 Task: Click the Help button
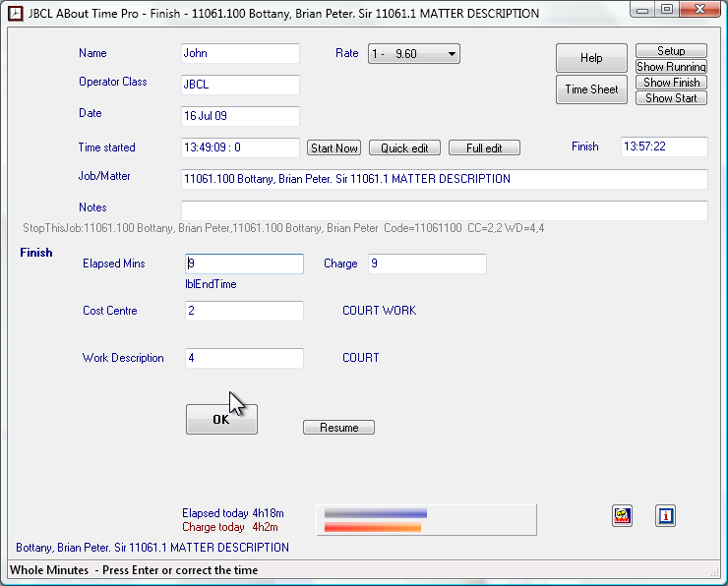point(591,58)
